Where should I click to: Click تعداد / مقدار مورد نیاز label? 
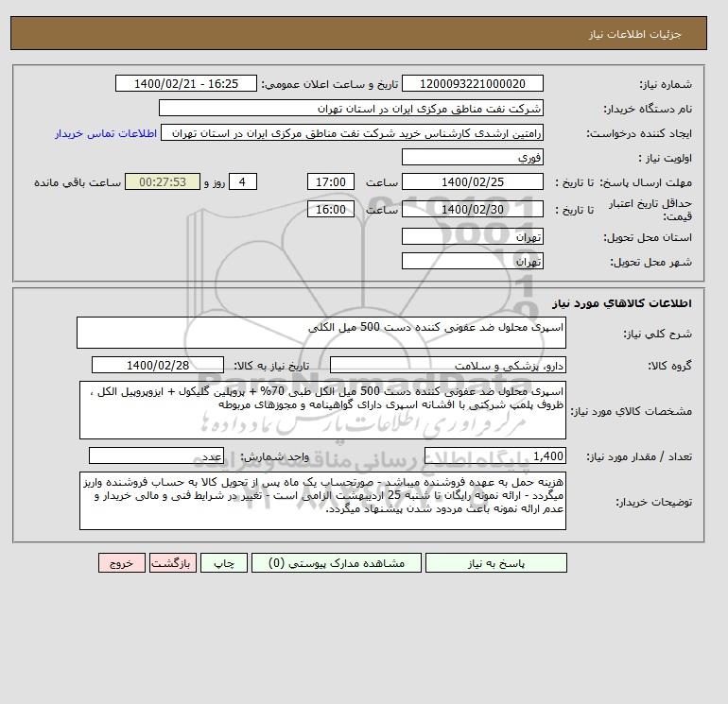click(640, 456)
